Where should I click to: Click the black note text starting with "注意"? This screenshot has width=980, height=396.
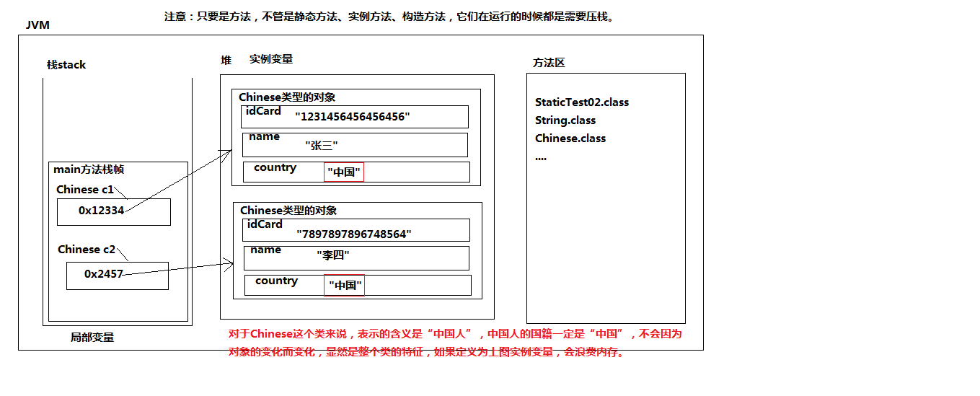pyautogui.click(x=389, y=16)
